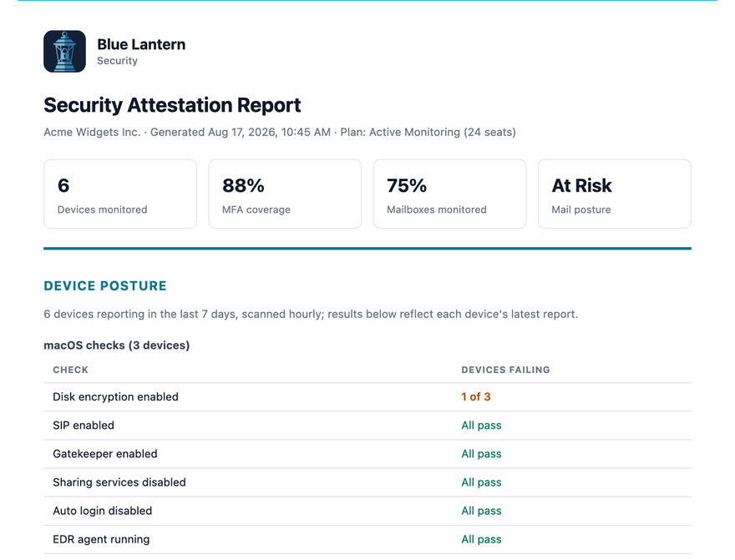
Task: Click the 'EDR agent running' row label
Action: click(101, 540)
